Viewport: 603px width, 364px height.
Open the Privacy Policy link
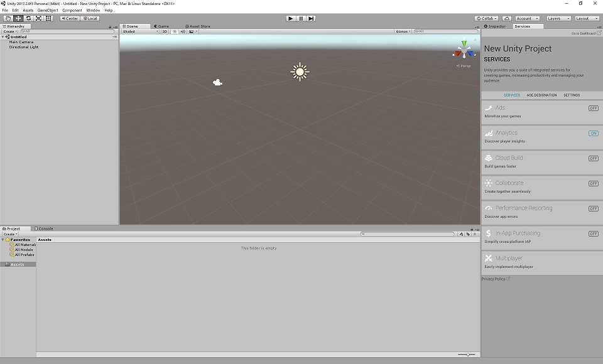click(x=496, y=279)
